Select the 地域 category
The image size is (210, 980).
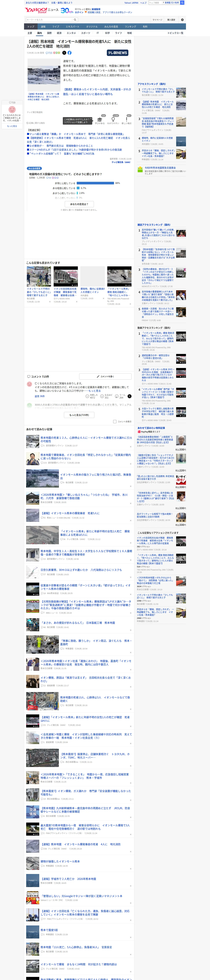click(129, 33)
